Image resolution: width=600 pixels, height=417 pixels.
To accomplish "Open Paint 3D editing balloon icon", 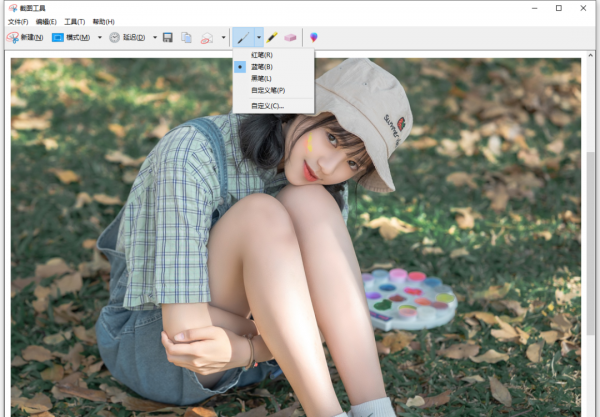I will (313, 37).
